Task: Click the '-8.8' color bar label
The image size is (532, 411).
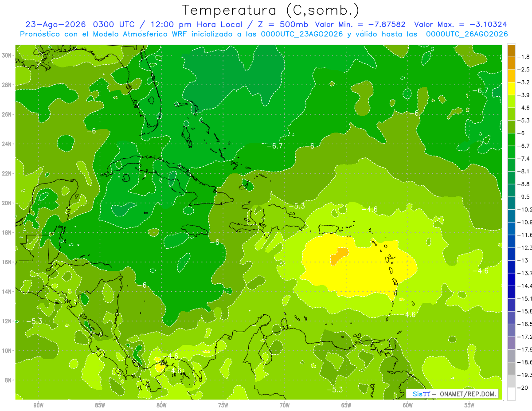Action: [524, 184]
